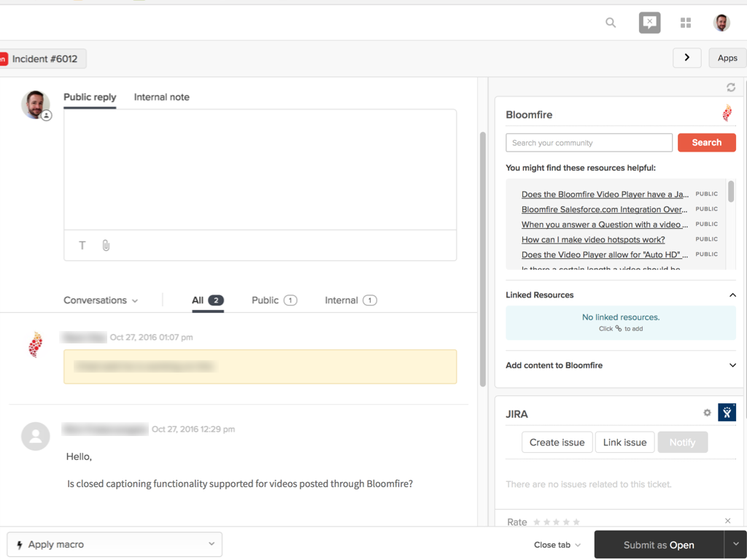Click the link icon in Linked Resources hint
Image resolution: width=747 pixels, height=560 pixels.
[x=619, y=329]
